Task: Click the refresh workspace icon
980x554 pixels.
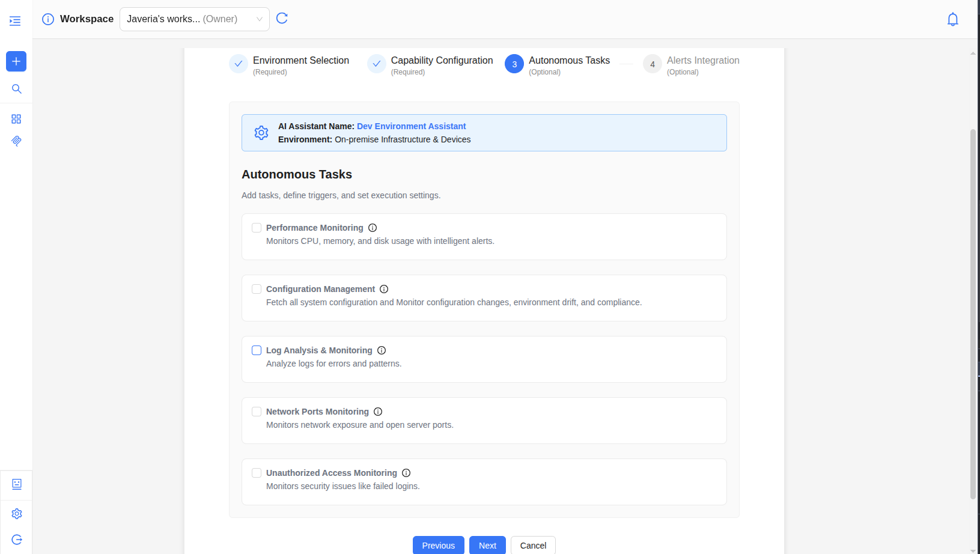Action: pos(282,19)
